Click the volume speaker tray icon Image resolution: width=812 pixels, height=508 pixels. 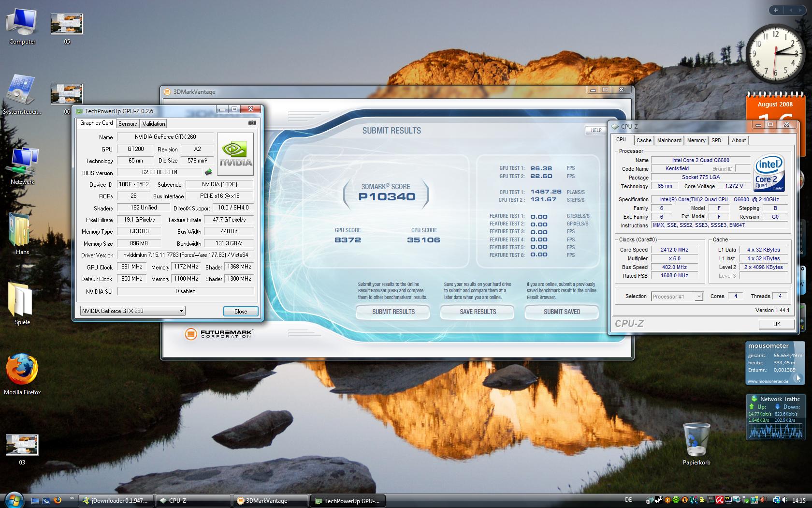784,500
